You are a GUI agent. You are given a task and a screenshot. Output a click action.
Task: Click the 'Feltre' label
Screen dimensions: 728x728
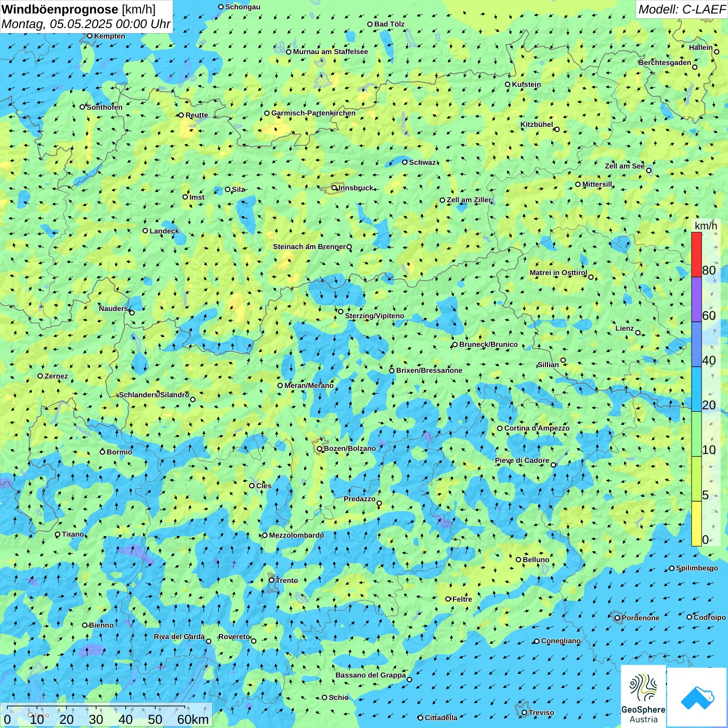tap(462, 599)
